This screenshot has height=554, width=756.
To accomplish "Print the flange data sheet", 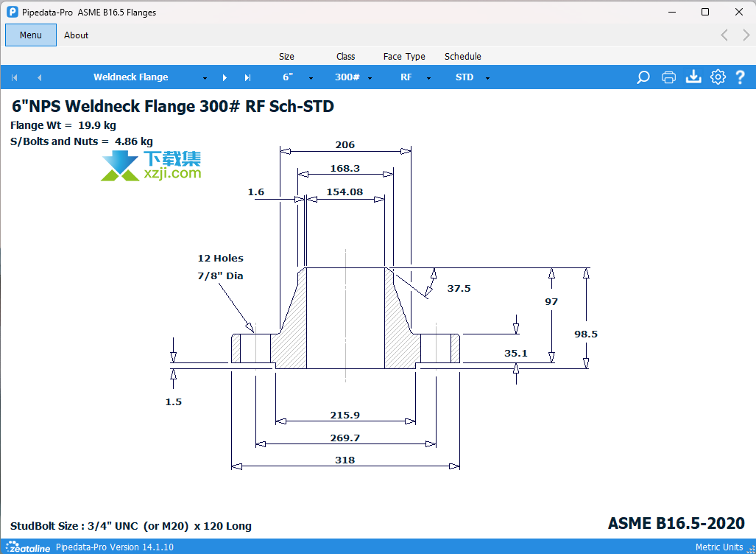I will tap(668, 77).
